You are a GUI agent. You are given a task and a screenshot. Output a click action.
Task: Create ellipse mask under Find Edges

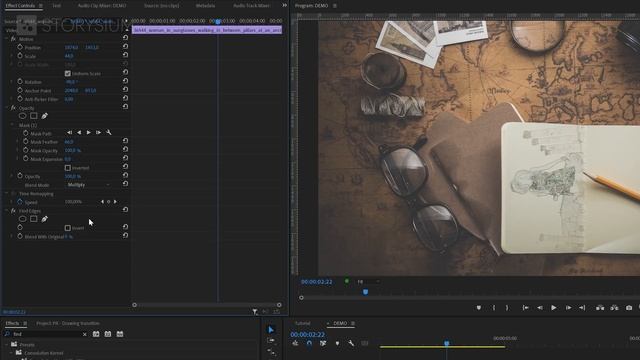tap(22, 219)
